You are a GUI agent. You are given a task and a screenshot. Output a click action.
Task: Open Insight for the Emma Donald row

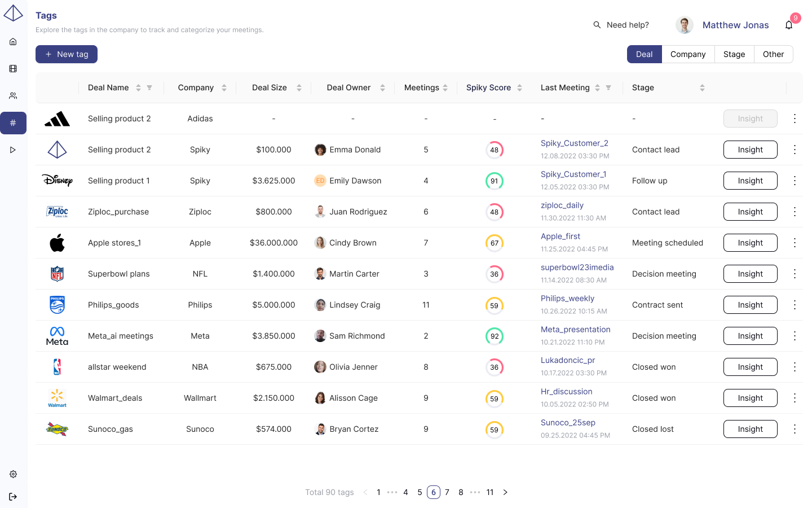pos(751,150)
